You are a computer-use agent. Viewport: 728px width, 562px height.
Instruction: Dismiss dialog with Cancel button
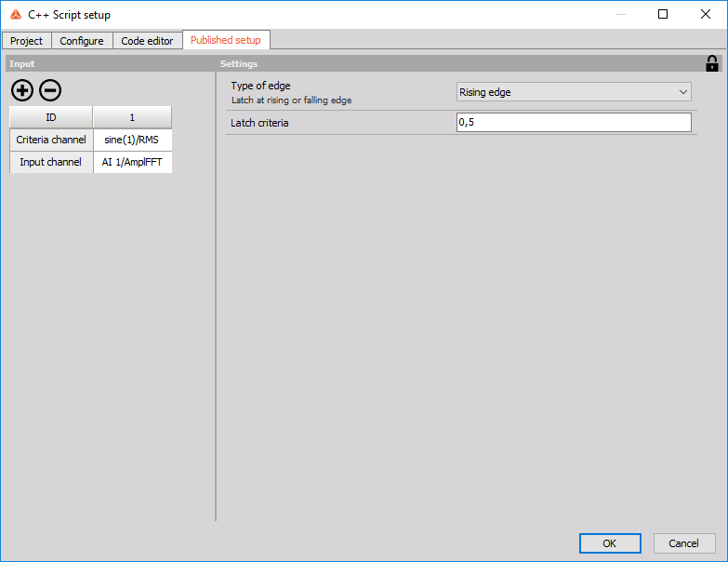(684, 543)
